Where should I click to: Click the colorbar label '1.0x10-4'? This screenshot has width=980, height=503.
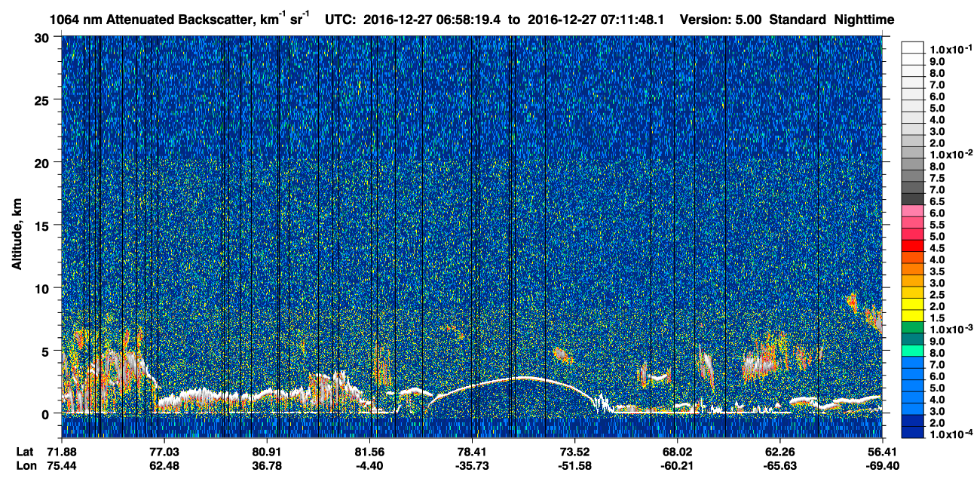coord(951,434)
